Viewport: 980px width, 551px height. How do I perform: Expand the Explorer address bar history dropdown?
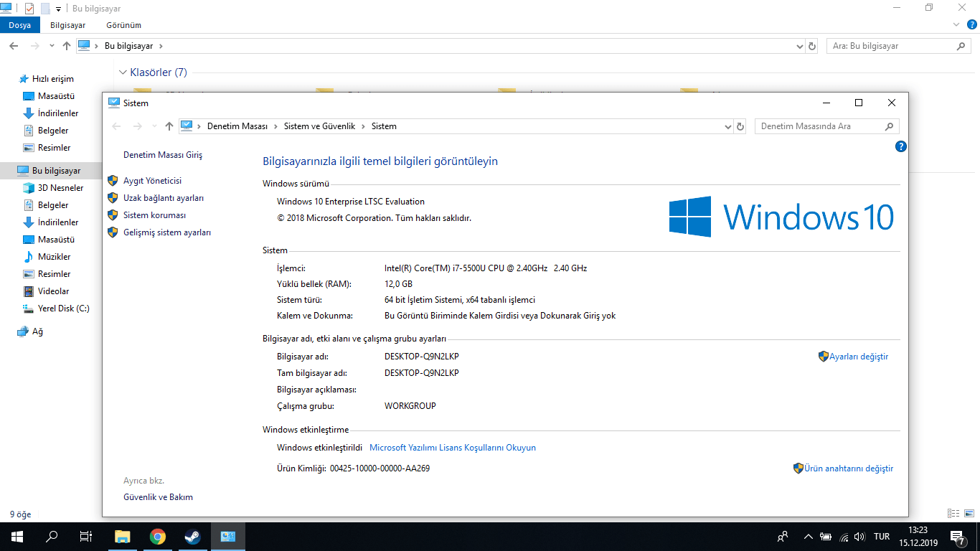[x=800, y=46]
